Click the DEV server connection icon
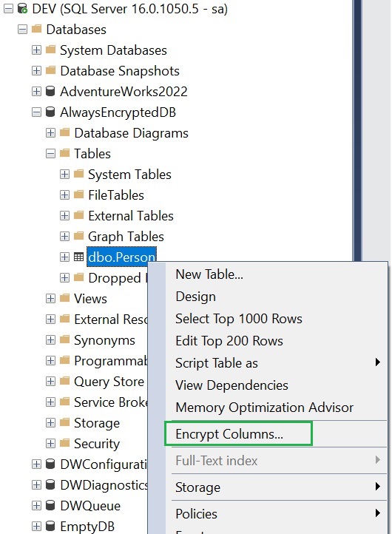The image size is (392, 534). [x=22, y=9]
